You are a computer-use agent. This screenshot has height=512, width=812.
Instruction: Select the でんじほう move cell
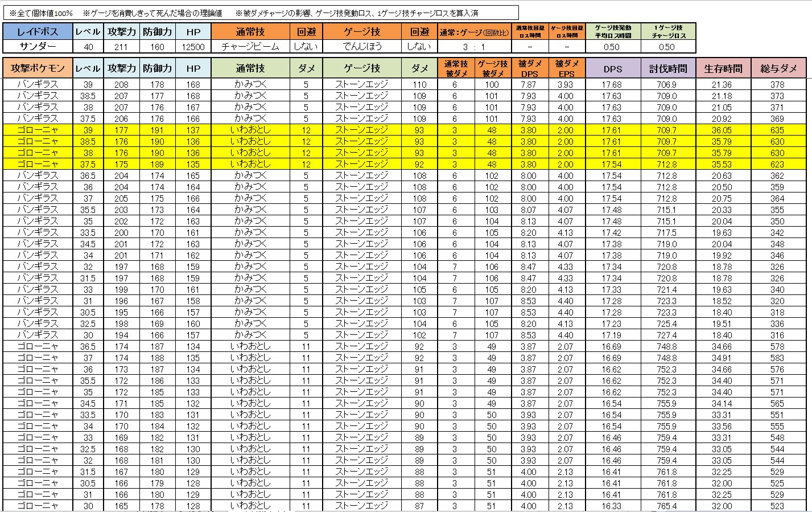coord(362,47)
